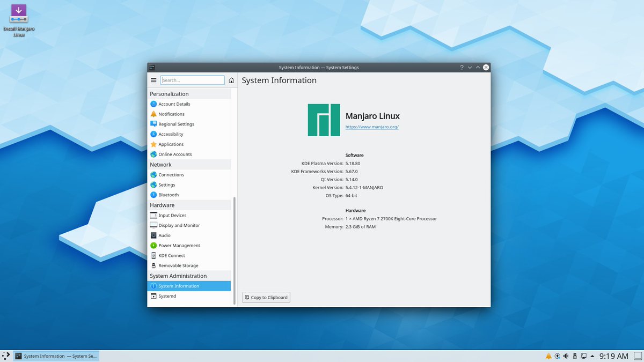The width and height of the screenshot is (644, 362).
Task: Click the sidebar vertical scrollbar
Action: click(234, 250)
